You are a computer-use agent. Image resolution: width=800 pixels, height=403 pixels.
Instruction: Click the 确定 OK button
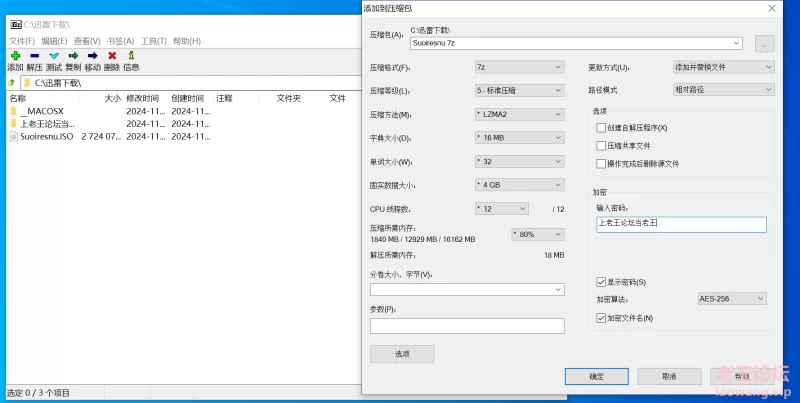coord(596,376)
